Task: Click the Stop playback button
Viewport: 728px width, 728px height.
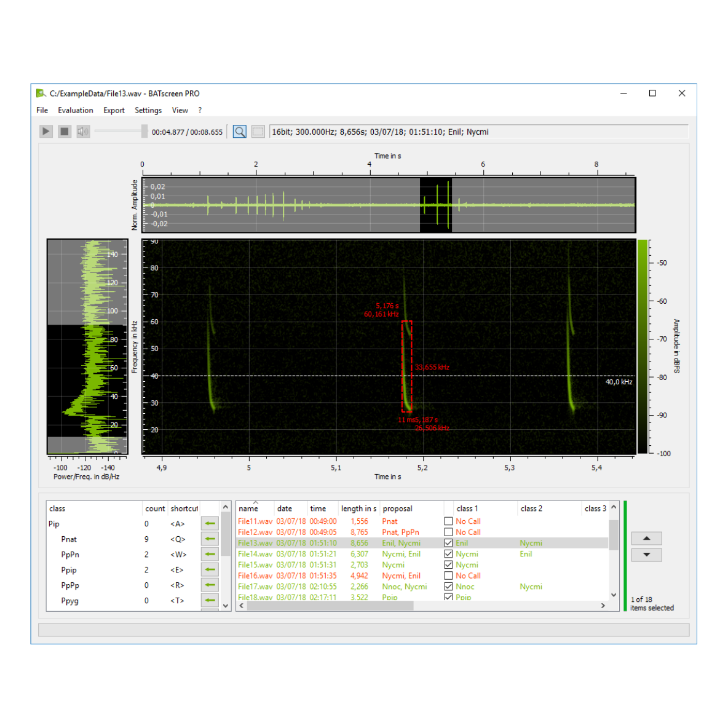Action: 65,132
